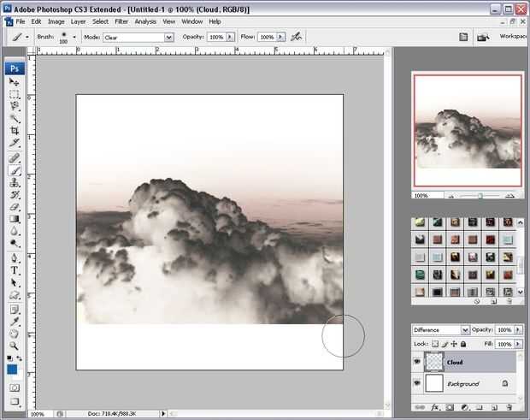The height and width of the screenshot is (420, 530).
Task: Hide the Cloud layer
Action: pyautogui.click(x=416, y=362)
